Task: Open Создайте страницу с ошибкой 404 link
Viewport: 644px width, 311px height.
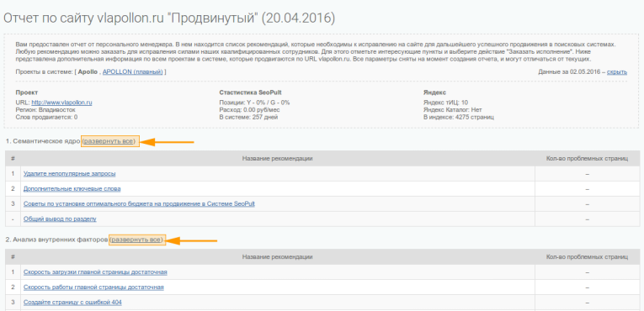Action: tap(72, 303)
